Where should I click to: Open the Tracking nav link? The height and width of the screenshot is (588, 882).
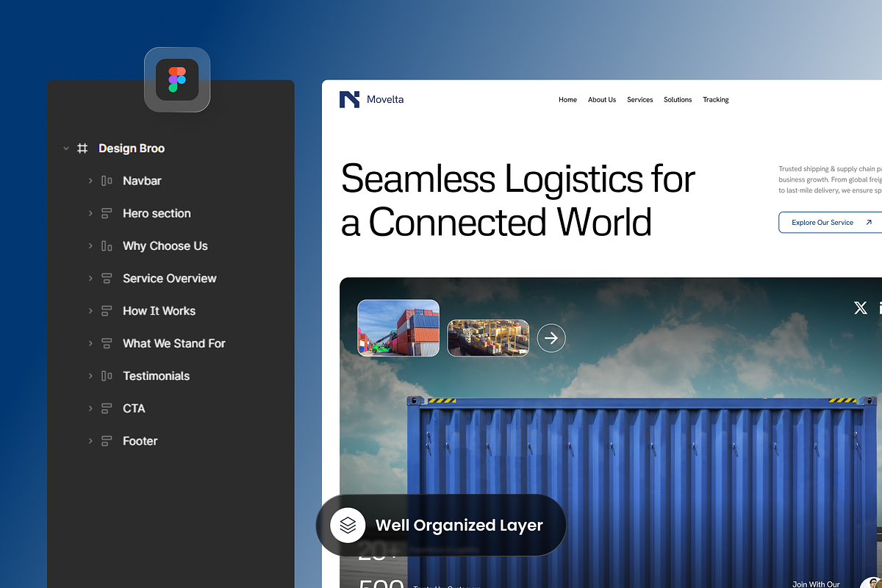716,100
